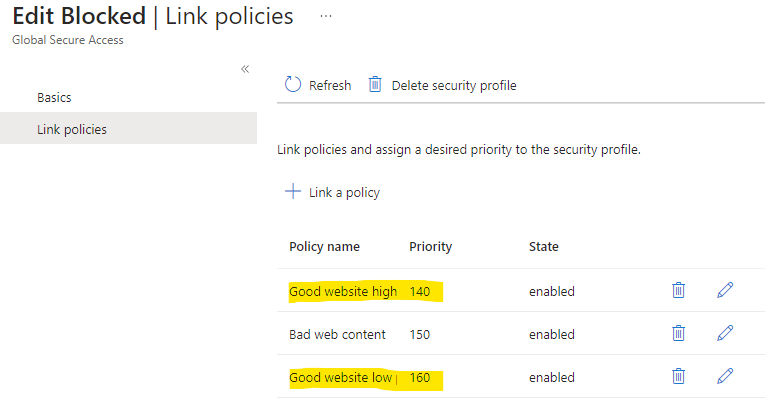Edit the Bad web content policy
The width and height of the screenshot is (765, 414).
coord(725,333)
